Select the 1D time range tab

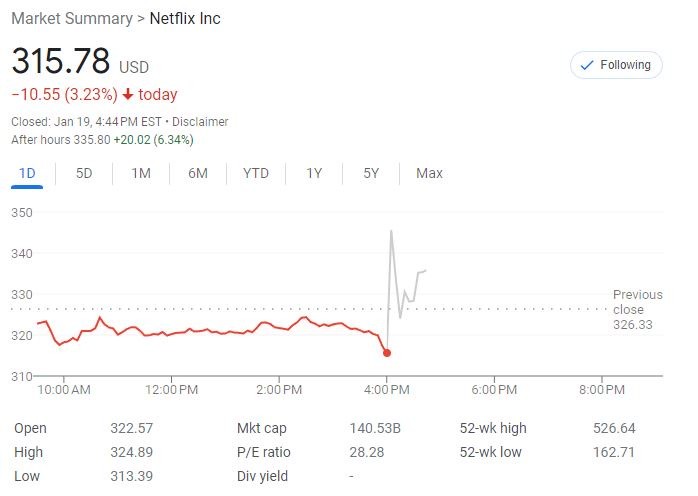[27, 173]
